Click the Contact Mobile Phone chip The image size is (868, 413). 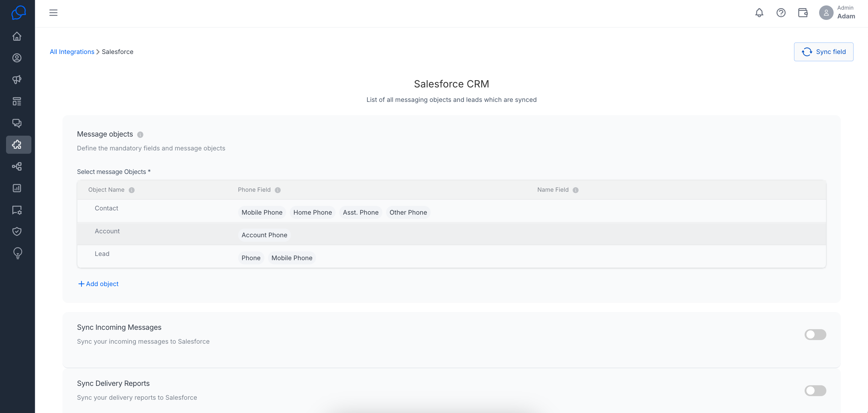262,213
